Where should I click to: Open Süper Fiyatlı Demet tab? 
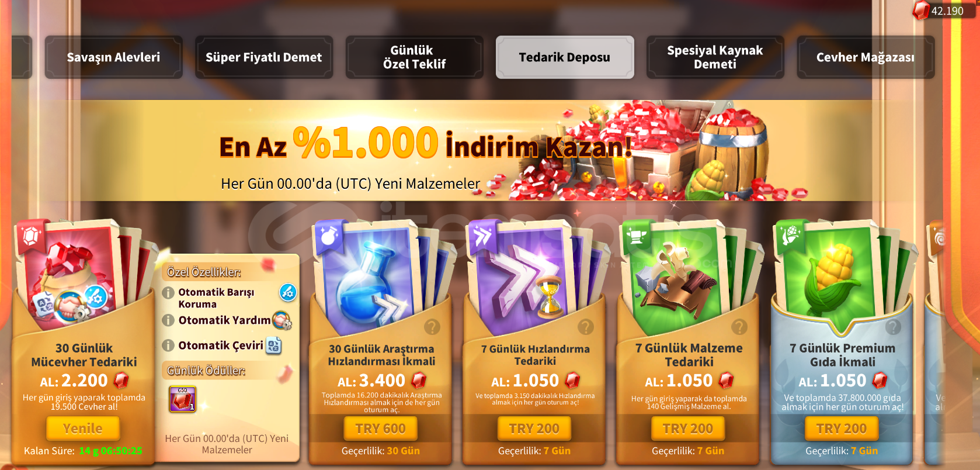tap(264, 57)
